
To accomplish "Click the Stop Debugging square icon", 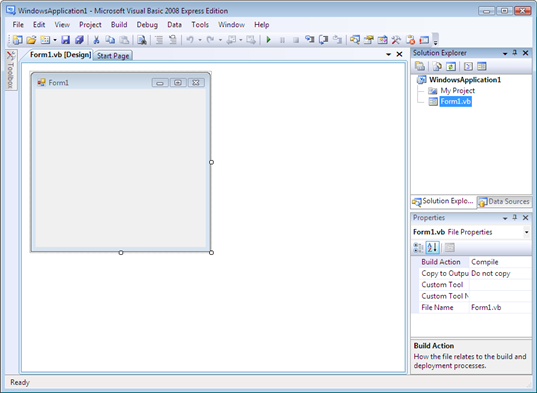I will coord(296,40).
